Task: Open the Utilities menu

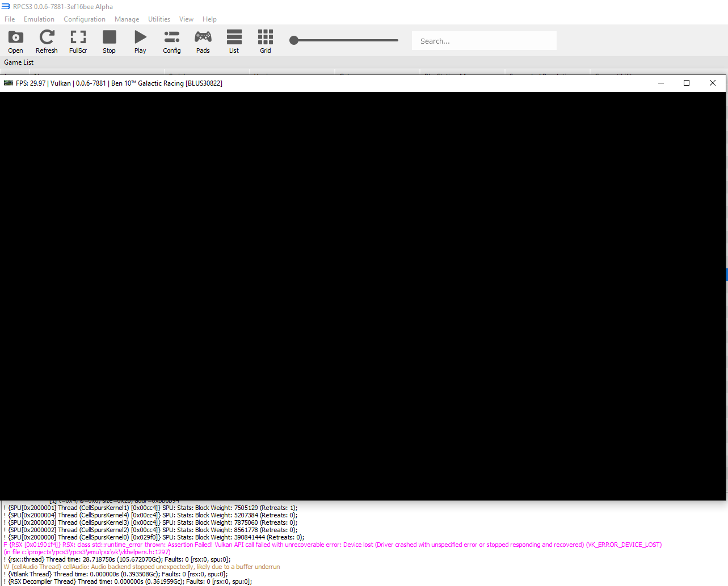Action: (x=158, y=19)
